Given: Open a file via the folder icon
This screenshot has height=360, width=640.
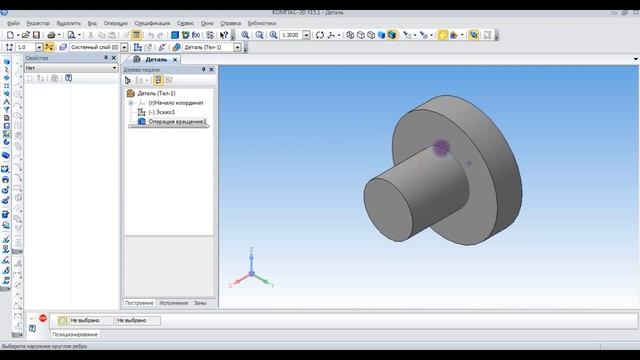Looking at the screenshot, I should (26, 35).
